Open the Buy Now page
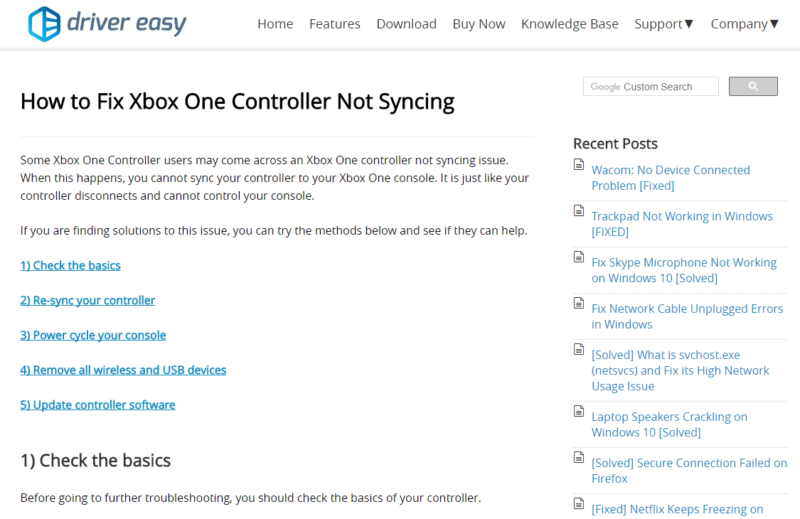This screenshot has height=519, width=800. coord(479,24)
